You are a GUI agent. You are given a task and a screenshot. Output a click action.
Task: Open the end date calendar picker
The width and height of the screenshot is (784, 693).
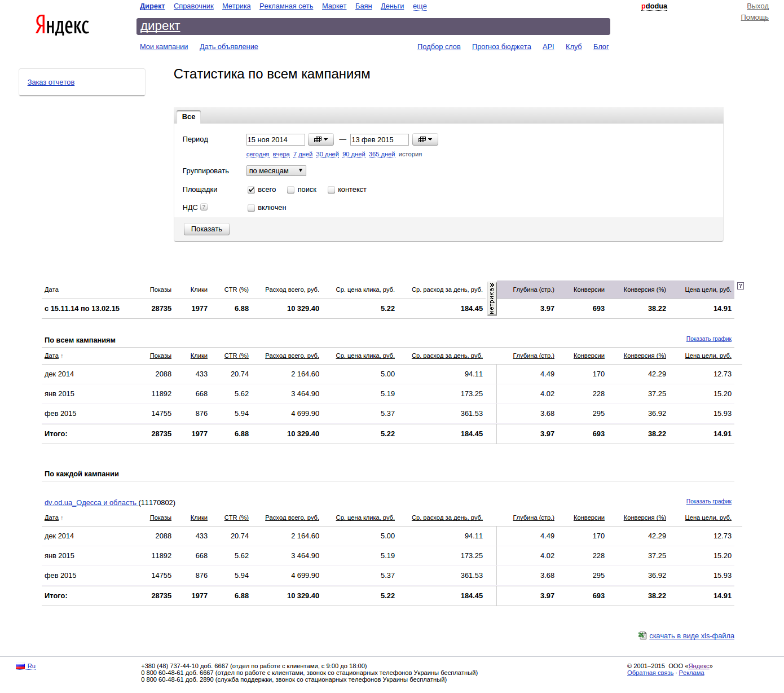[x=425, y=139]
